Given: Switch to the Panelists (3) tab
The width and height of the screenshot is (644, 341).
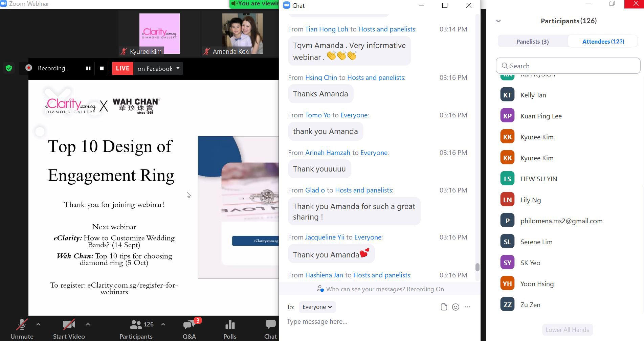Looking at the screenshot, I should pos(532,42).
